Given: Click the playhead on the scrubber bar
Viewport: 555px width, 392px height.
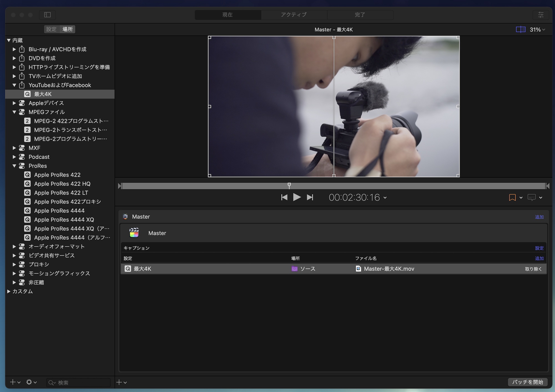Looking at the screenshot, I should point(289,185).
